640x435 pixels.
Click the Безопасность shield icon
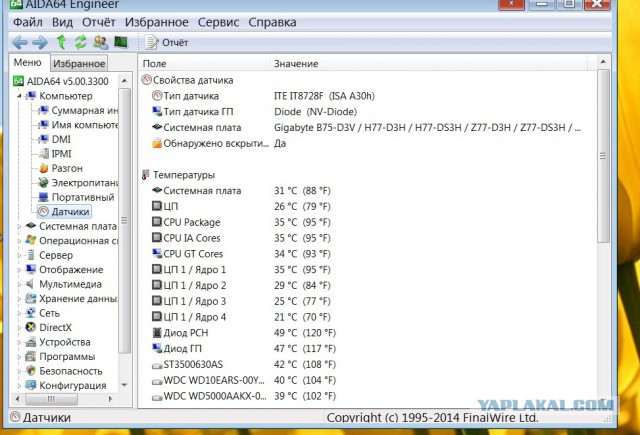tap(31, 371)
